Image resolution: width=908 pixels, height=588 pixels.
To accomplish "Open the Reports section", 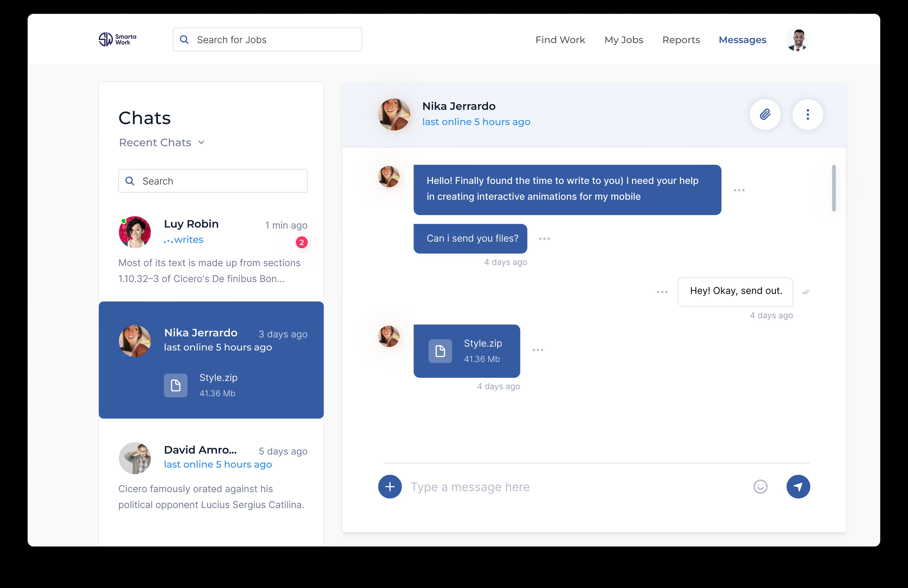I will (x=681, y=40).
